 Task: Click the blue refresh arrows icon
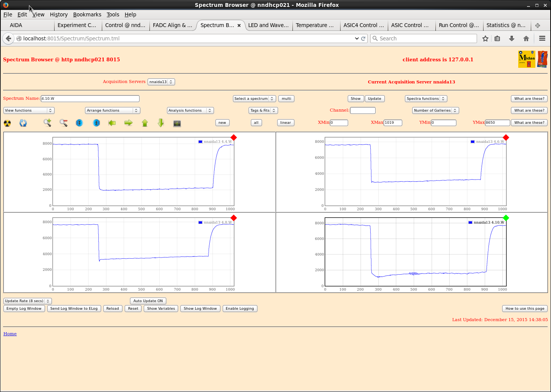(x=23, y=123)
